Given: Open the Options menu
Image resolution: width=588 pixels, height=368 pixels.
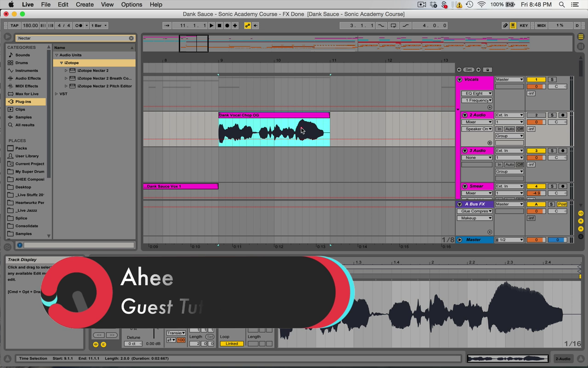Looking at the screenshot, I should [x=131, y=5].
